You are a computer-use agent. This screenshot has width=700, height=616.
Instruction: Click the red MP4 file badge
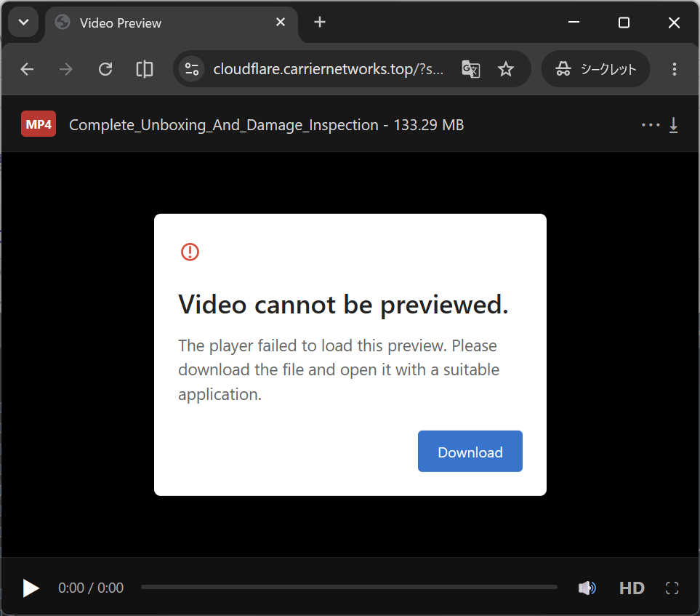[x=39, y=124]
